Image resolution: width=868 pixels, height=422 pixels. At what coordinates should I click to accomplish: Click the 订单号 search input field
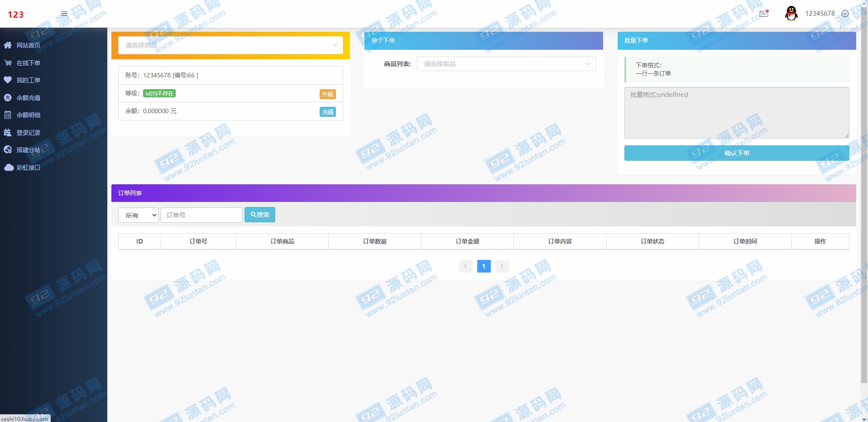[x=201, y=215]
